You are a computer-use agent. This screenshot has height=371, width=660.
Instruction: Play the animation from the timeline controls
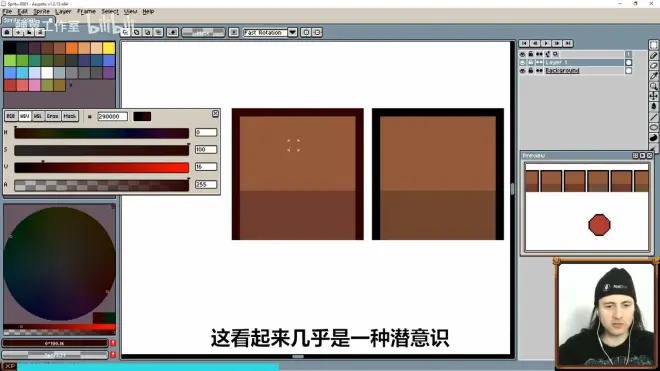coord(546,43)
